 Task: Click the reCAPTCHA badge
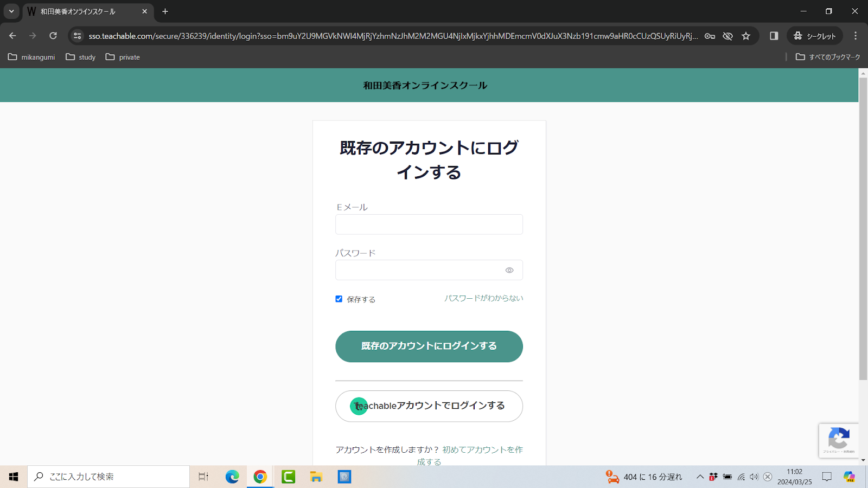[839, 440]
